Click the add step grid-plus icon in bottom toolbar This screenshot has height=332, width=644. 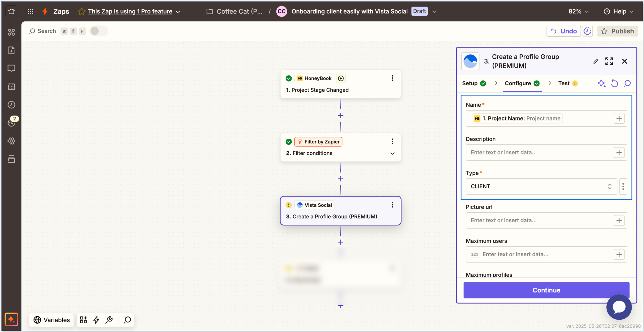[x=83, y=320]
